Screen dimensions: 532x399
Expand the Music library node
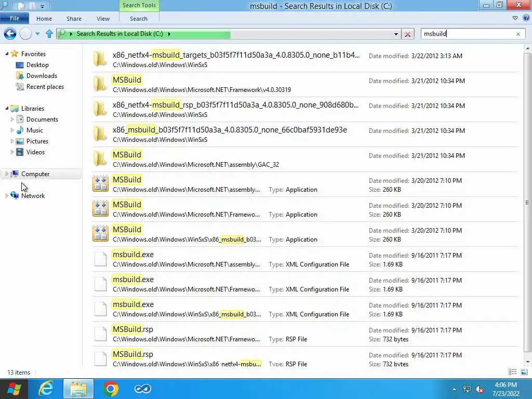[x=12, y=130]
